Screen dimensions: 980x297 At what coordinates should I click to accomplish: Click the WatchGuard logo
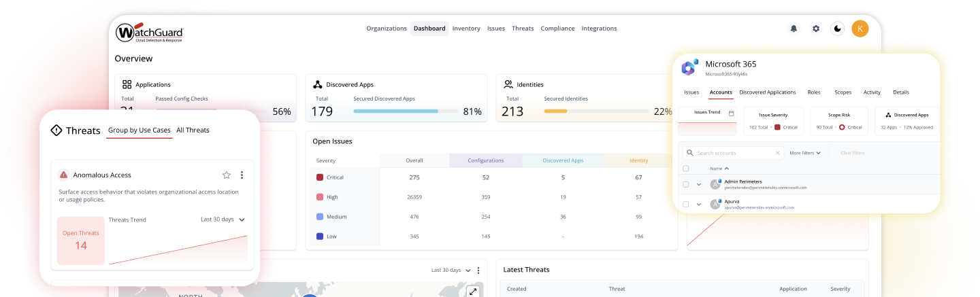pos(149,32)
